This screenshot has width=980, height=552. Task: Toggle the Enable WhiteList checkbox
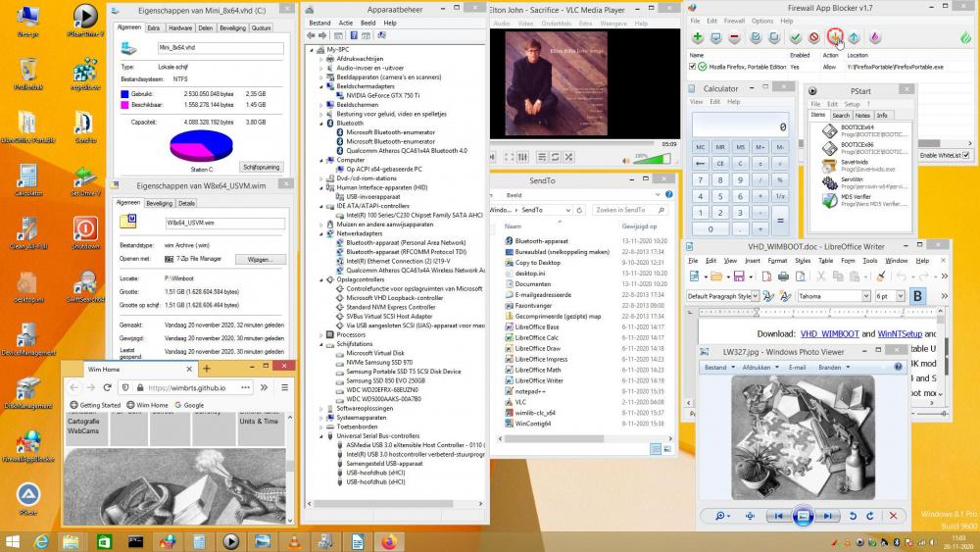pyautogui.click(x=966, y=155)
